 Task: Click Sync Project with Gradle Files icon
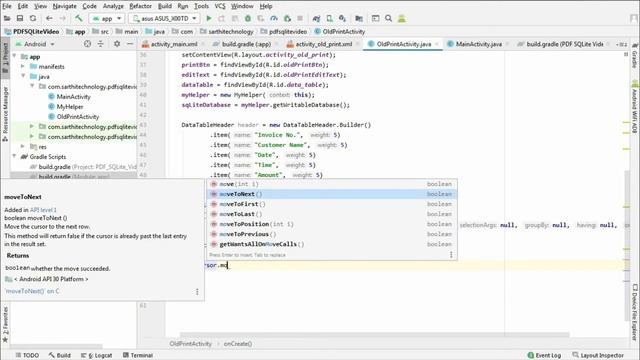pos(316,18)
